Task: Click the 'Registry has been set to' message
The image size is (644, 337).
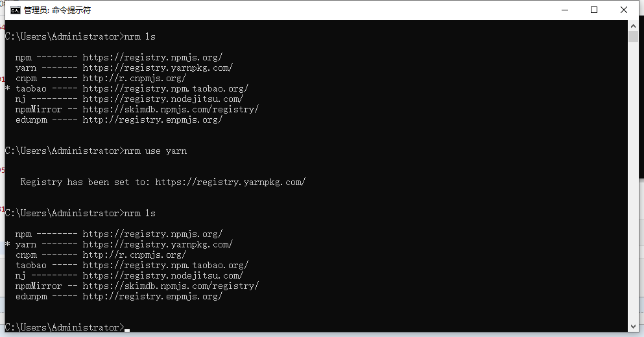Action: tap(163, 182)
